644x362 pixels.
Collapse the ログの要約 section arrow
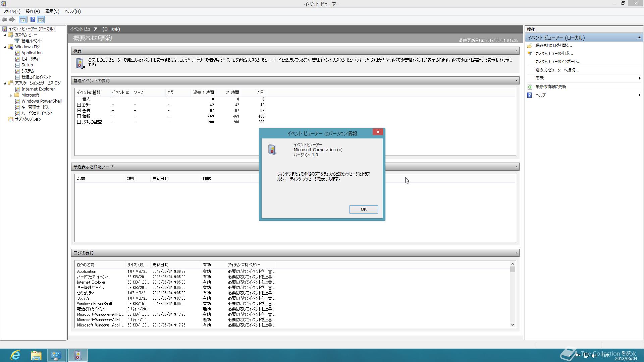pos(517,253)
